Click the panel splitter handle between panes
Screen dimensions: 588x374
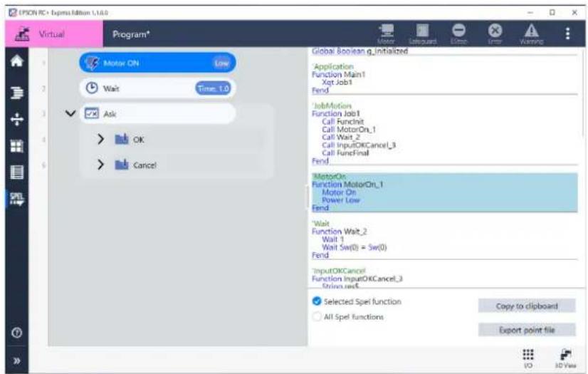[x=308, y=196]
